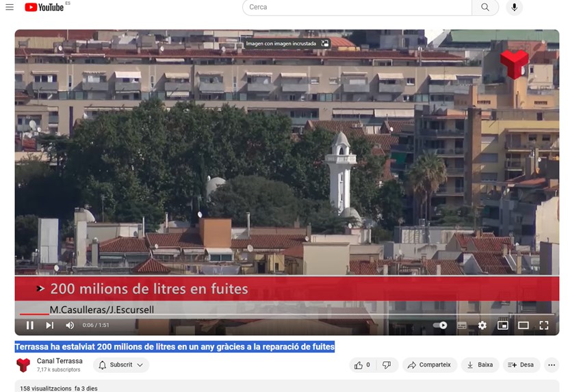Image resolution: width=568 pixels, height=392 pixels.
Task: Toggle the autoplay switch
Action: [440, 326]
